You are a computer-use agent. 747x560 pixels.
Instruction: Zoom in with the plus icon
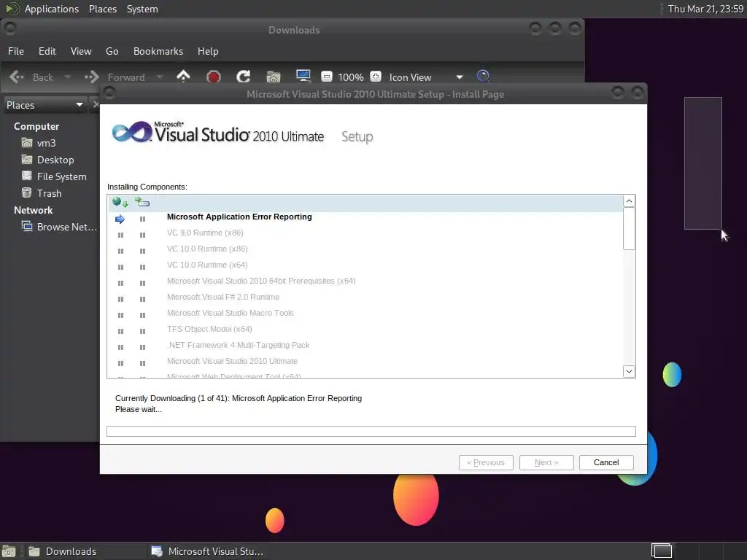[376, 77]
